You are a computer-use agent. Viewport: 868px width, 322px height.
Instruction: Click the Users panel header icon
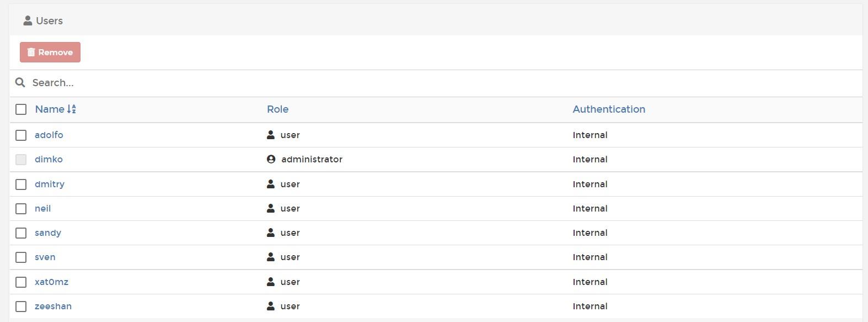(28, 21)
